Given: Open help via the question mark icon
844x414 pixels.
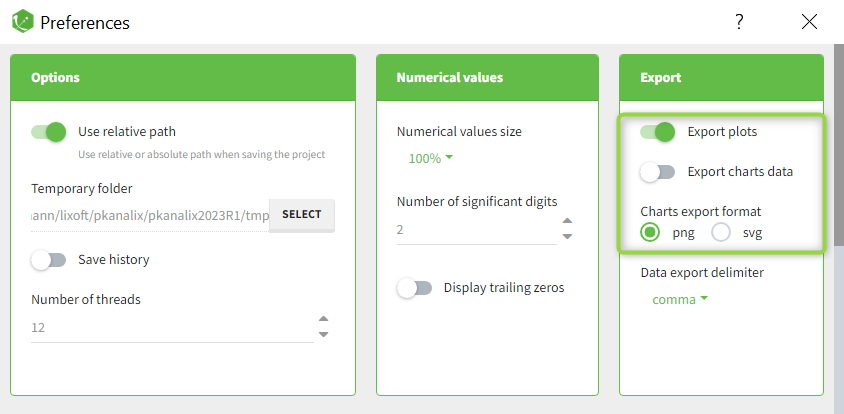Looking at the screenshot, I should pyautogui.click(x=739, y=21).
